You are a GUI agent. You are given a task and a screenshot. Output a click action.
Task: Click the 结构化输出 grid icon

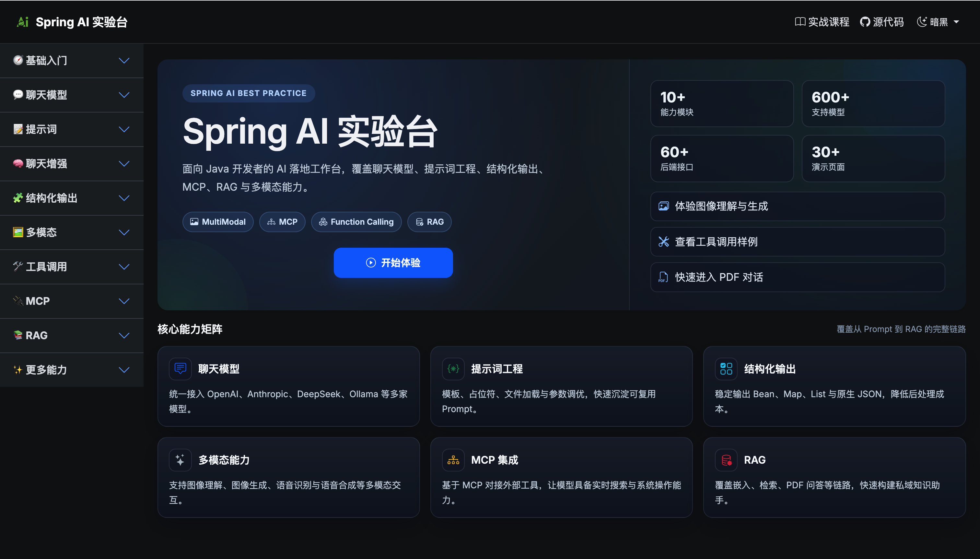(x=726, y=369)
